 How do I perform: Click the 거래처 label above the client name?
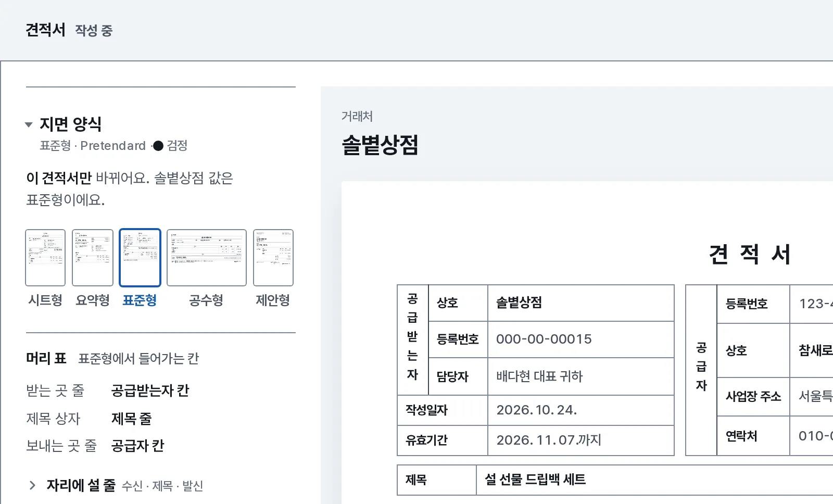(357, 116)
